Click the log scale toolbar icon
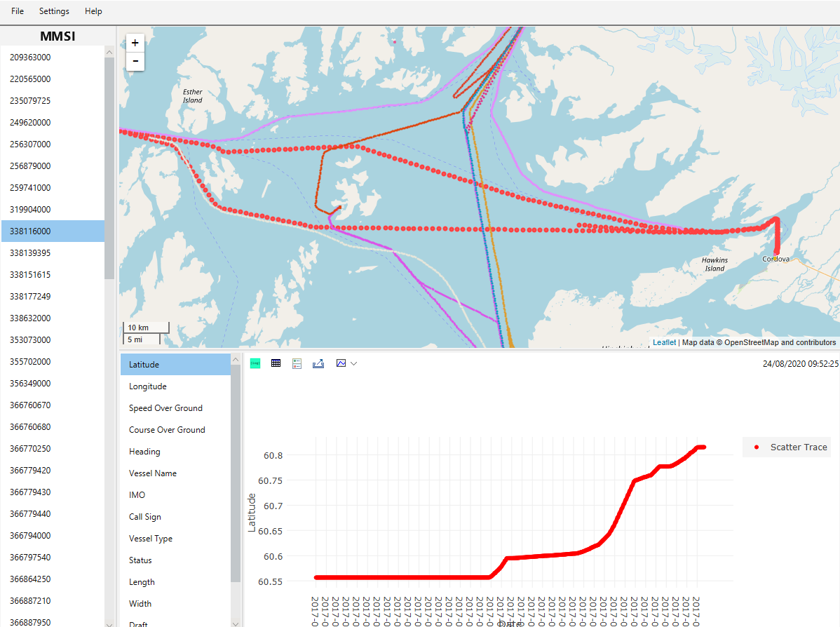This screenshot has width=840, height=627. (x=255, y=363)
